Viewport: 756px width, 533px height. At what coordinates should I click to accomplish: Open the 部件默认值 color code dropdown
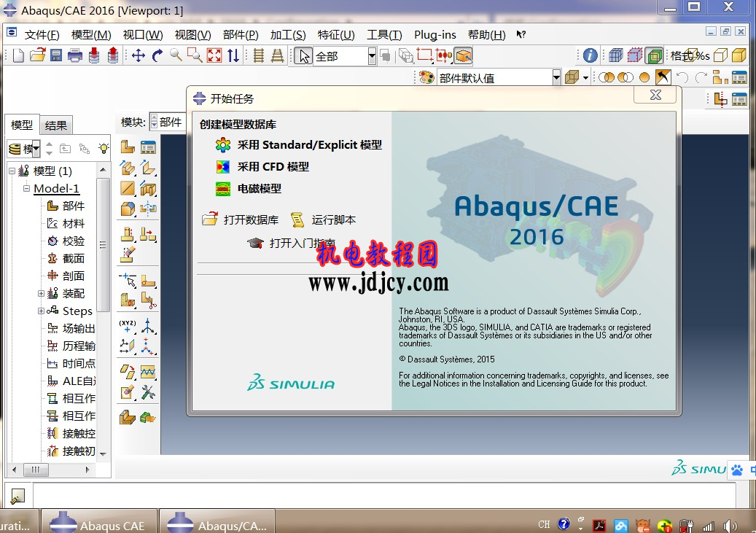556,77
